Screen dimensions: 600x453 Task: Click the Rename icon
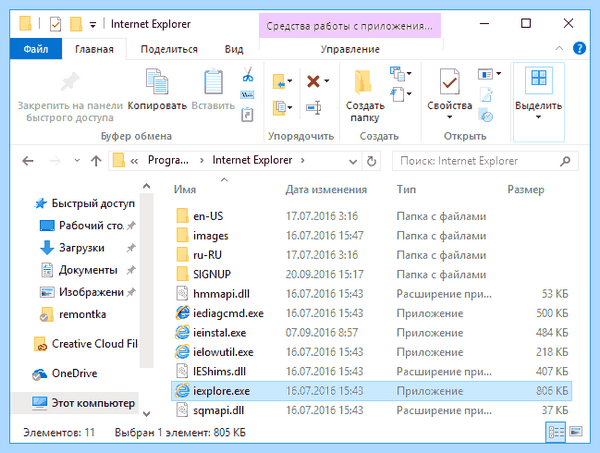313,108
